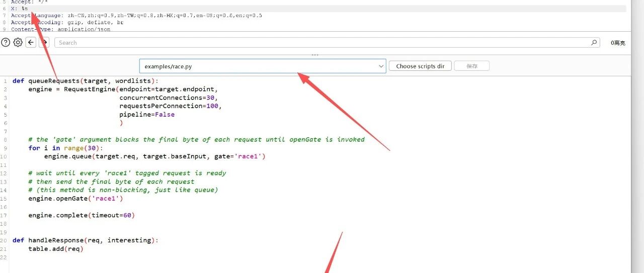
Task: Click the 'Content-Type: application/json' header line
Action: [x=61, y=29]
